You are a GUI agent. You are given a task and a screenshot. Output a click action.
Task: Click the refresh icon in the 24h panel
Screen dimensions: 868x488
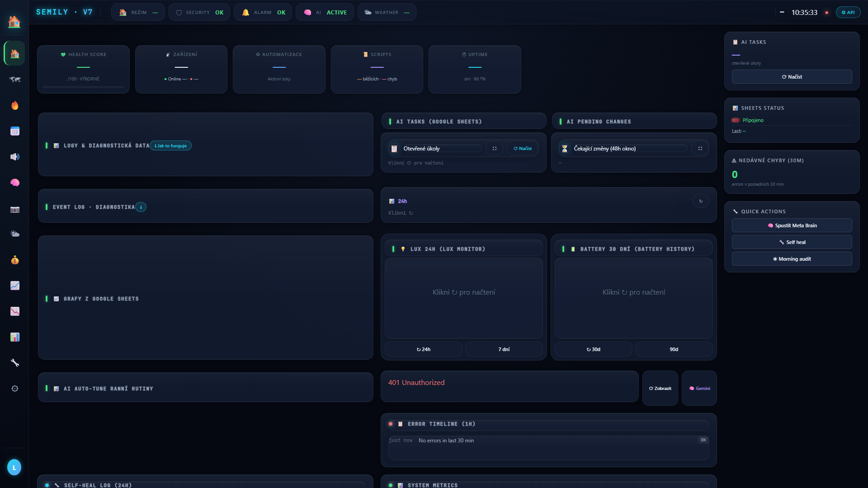click(701, 201)
